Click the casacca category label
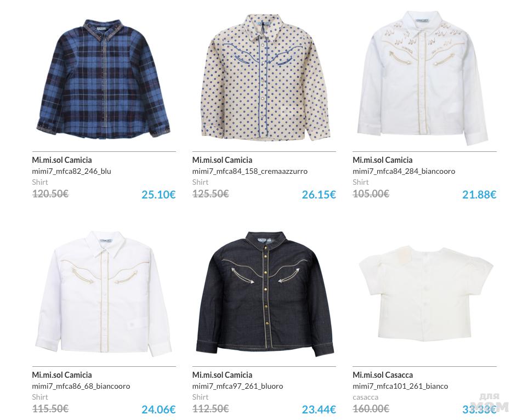The height and width of the screenshot is (420, 517). coord(365,398)
